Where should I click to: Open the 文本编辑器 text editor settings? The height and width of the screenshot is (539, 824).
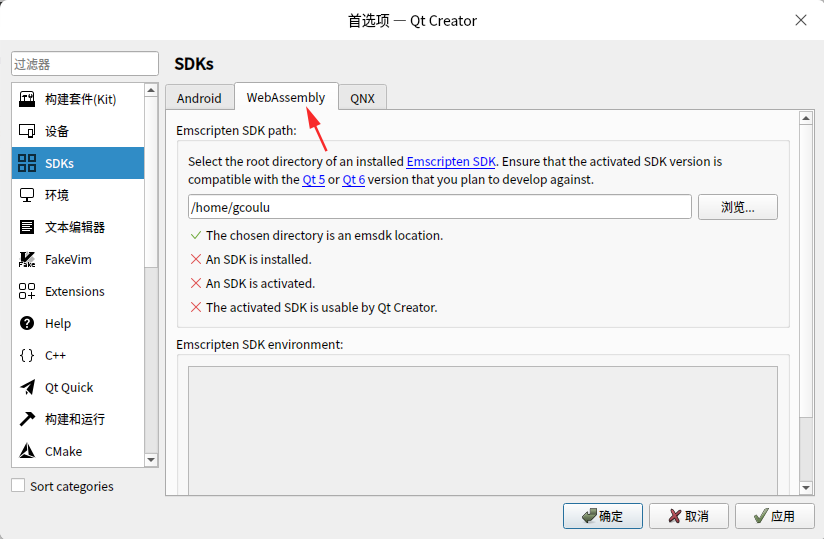pos(75,227)
